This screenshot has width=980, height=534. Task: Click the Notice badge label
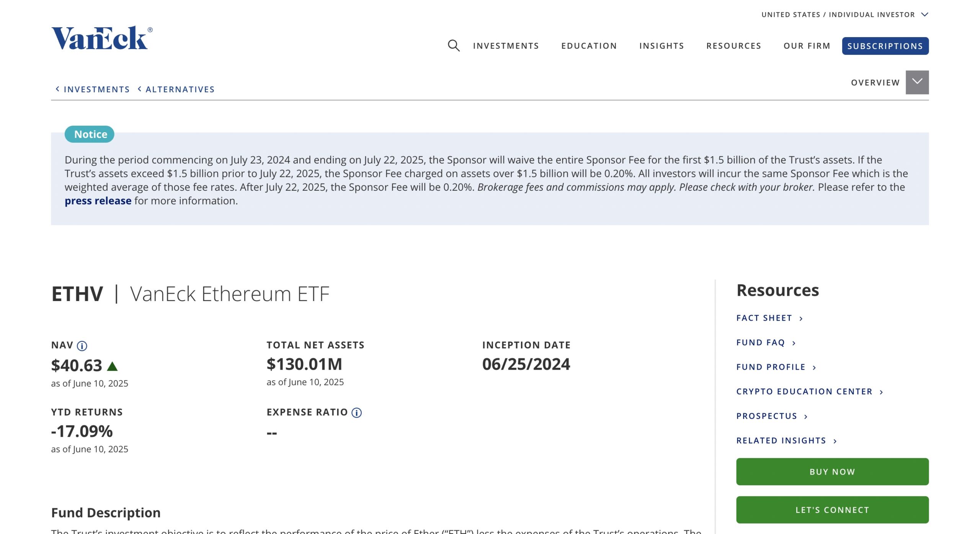click(x=90, y=134)
